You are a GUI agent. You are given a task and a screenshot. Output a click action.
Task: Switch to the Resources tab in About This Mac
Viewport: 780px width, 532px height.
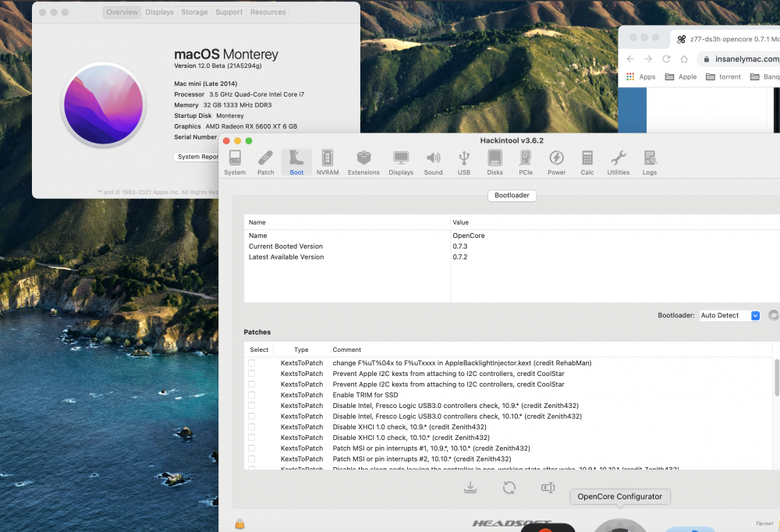pos(268,12)
